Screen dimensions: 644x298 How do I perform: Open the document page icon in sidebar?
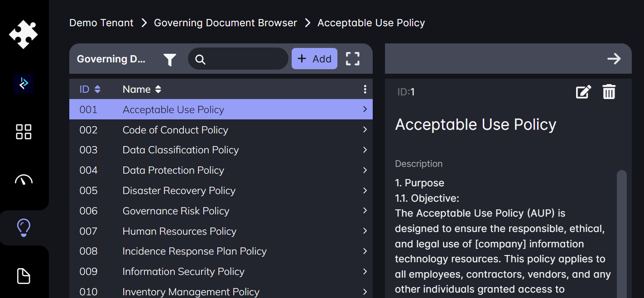24,276
